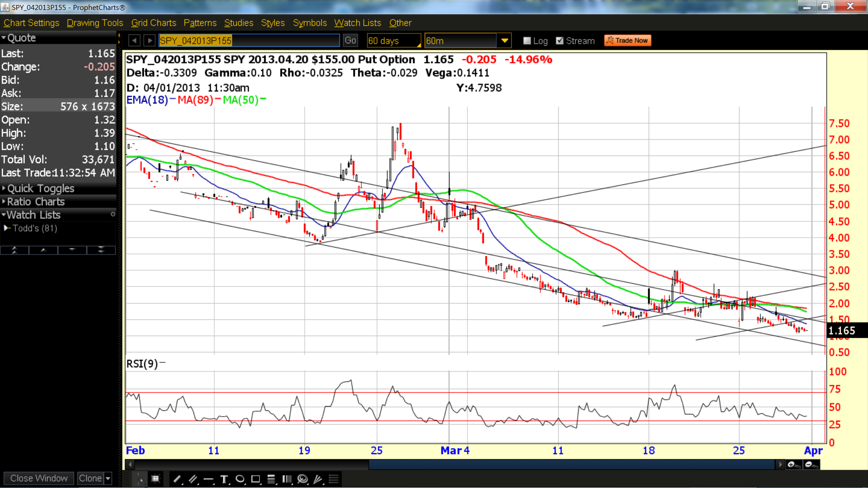868x488 pixels.
Task: Select the trendline drawing tool
Action: click(x=177, y=479)
